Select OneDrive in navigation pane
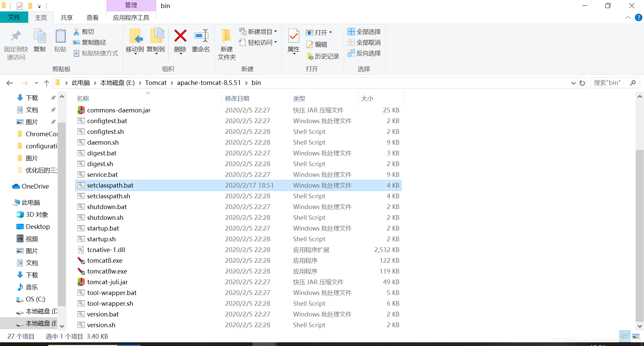 point(31,186)
